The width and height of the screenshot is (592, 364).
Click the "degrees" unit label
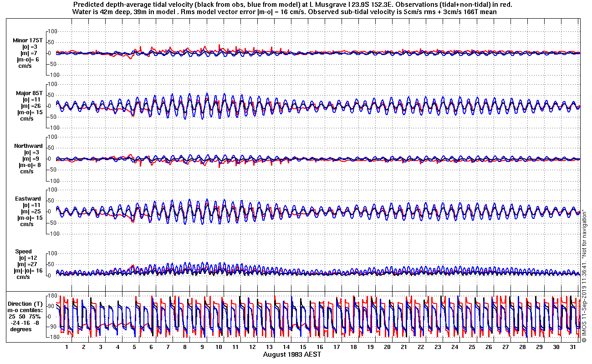click(21, 329)
